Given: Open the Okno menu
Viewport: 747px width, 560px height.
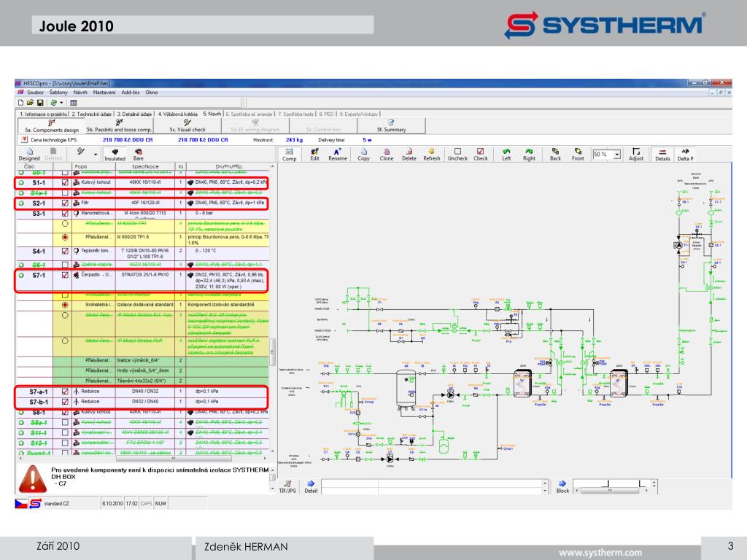Looking at the screenshot, I should [x=152, y=93].
